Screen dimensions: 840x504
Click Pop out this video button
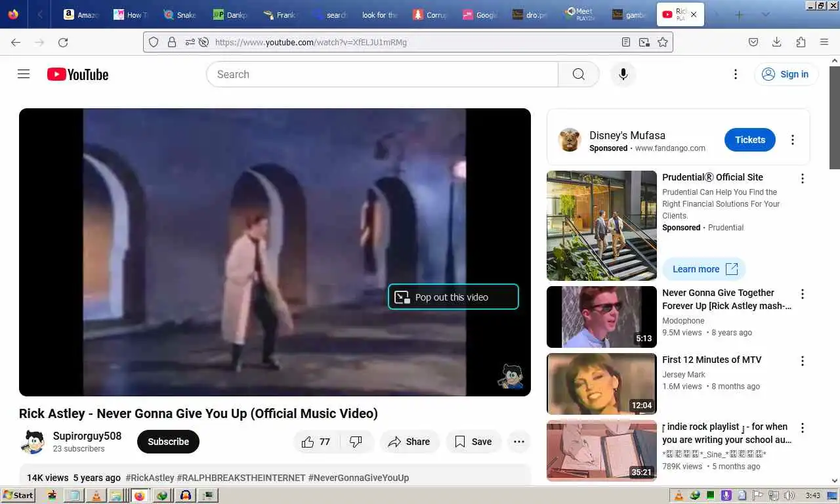[453, 297]
